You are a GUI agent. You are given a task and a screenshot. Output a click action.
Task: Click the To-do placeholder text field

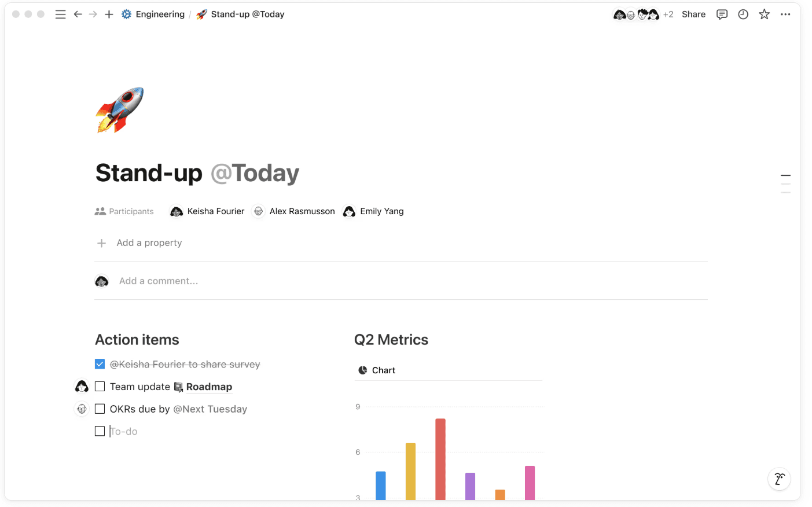point(124,431)
